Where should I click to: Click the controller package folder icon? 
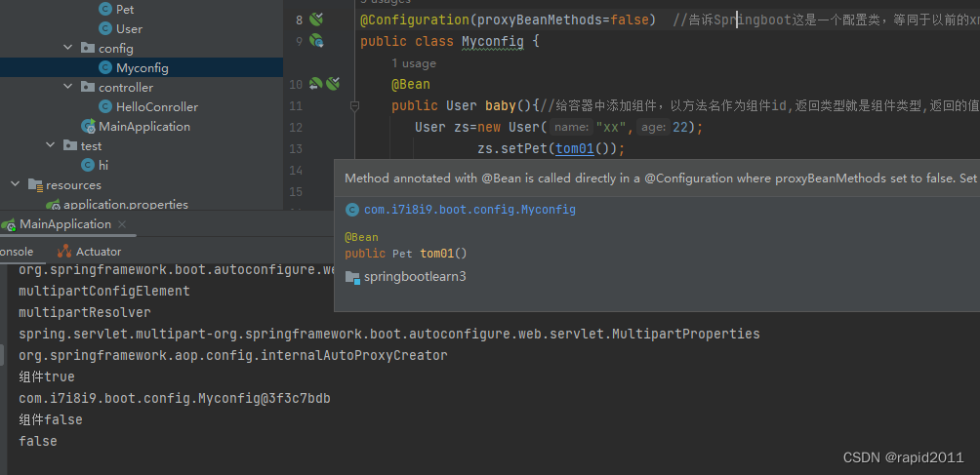88,87
